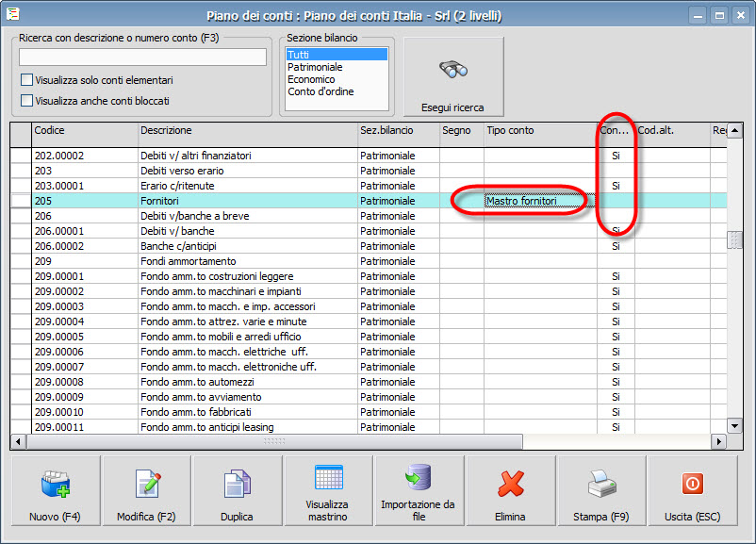This screenshot has height=544, width=756.
Task: Click the Uscita (ESC) power icon
Action: (693, 484)
